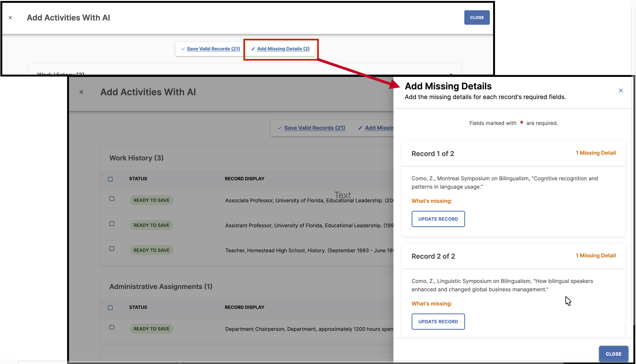The image size is (636, 364).
Task: Check the Assistant Professor row checkbox
Action: tap(112, 224)
